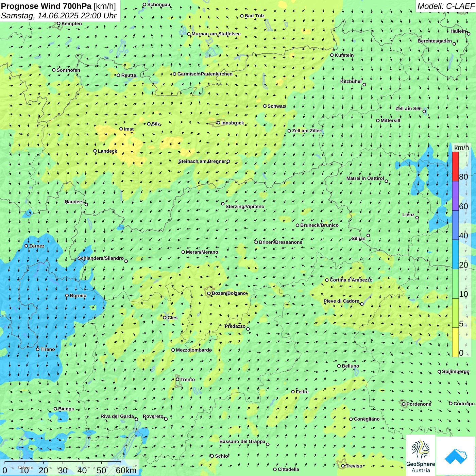Click the "Meran/Merano" label
This screenshot has width=476, height=476.
point(202,252)
